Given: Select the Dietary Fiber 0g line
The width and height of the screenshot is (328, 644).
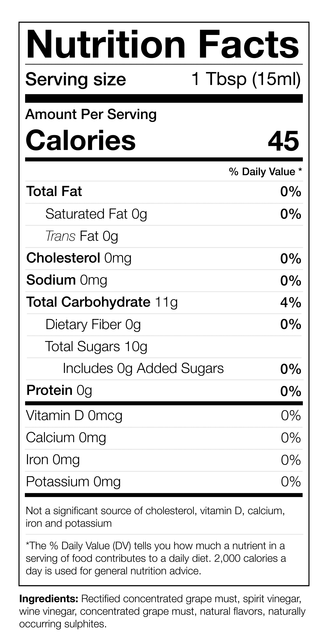Looking at the screenshot, I should coord(93,324).
